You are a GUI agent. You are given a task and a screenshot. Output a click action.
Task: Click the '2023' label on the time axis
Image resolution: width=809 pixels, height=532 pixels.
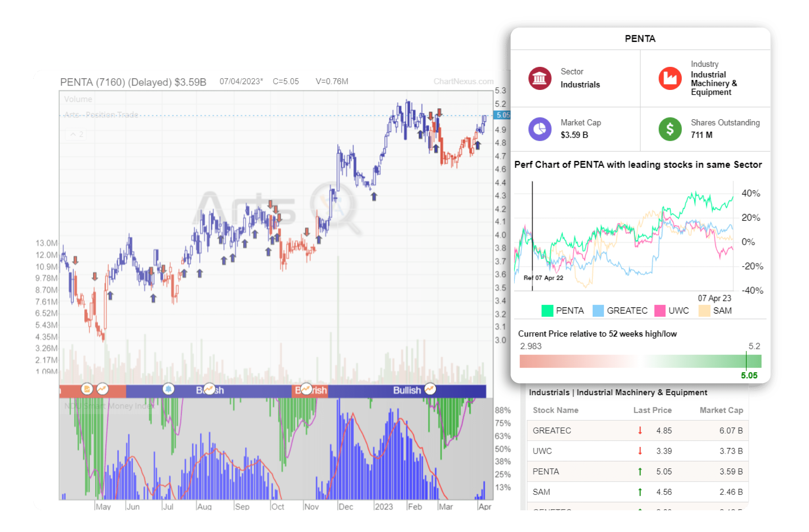click(383, 506)
